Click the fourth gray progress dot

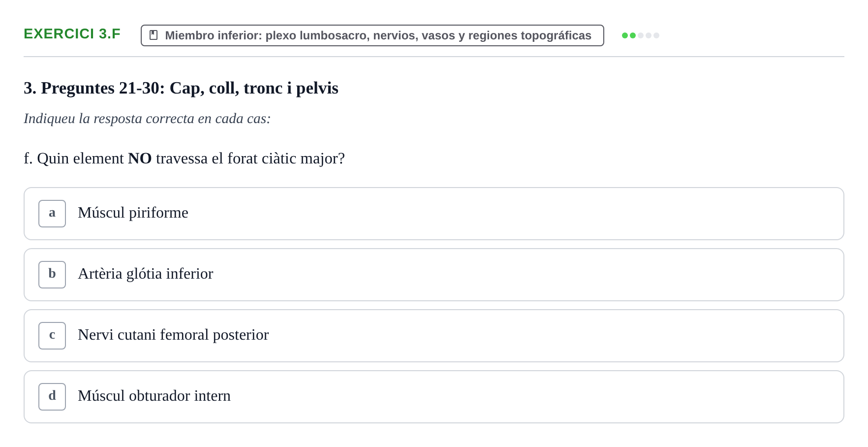649,35
